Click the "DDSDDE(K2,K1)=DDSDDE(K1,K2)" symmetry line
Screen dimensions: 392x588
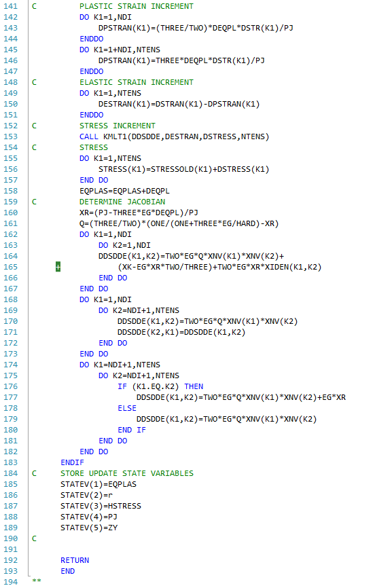point(181,333)
